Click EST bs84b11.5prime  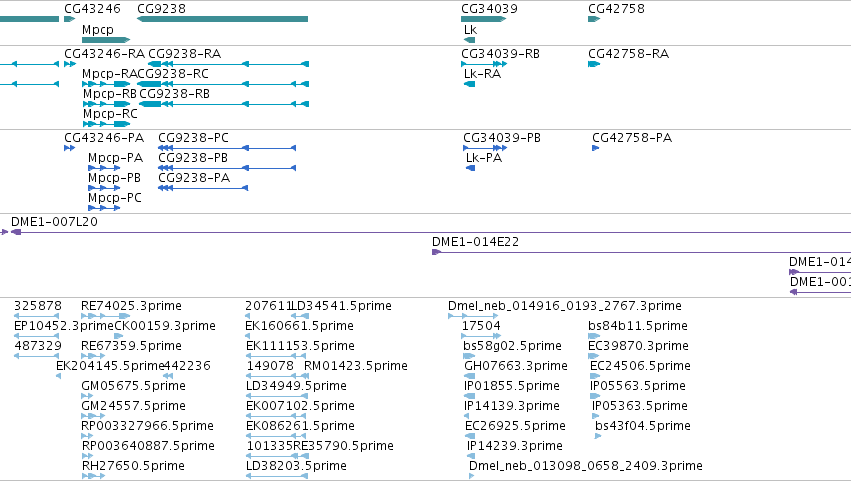point(638,326)
